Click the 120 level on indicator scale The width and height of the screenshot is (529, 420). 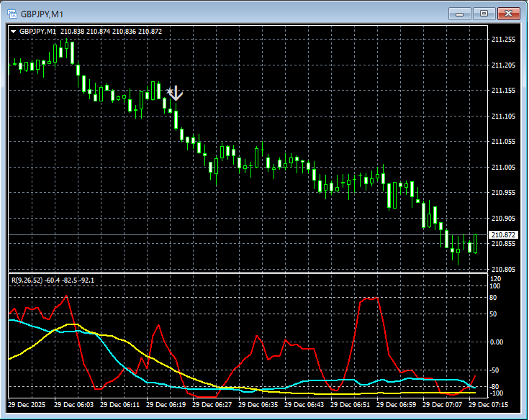pyautogui.click(x=495, y=278)
